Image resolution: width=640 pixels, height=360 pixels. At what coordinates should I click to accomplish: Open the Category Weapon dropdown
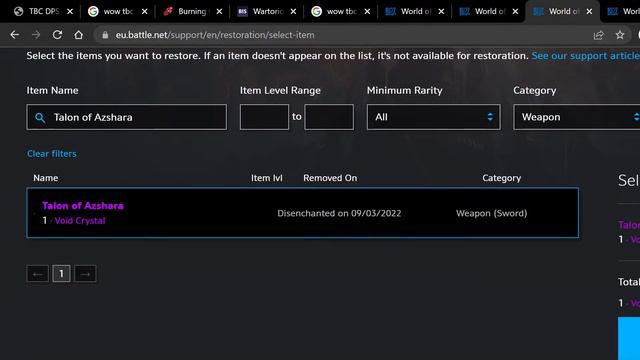[576, 117]
